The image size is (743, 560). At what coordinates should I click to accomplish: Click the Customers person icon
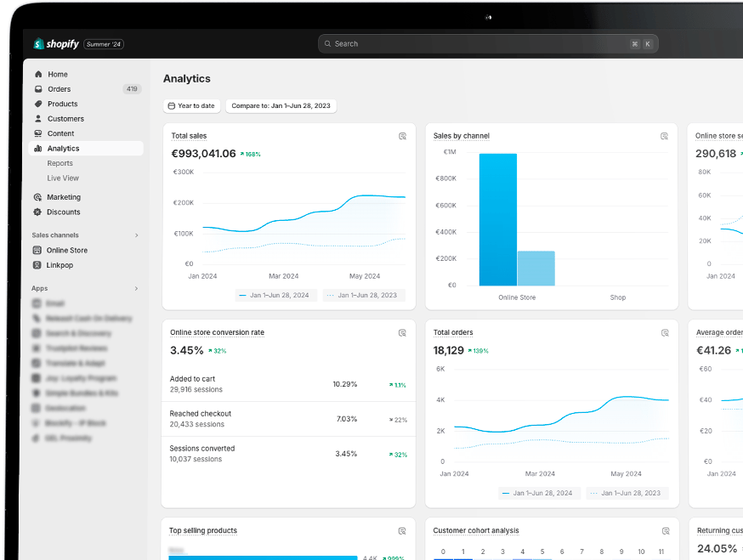[x=38, y=118]
